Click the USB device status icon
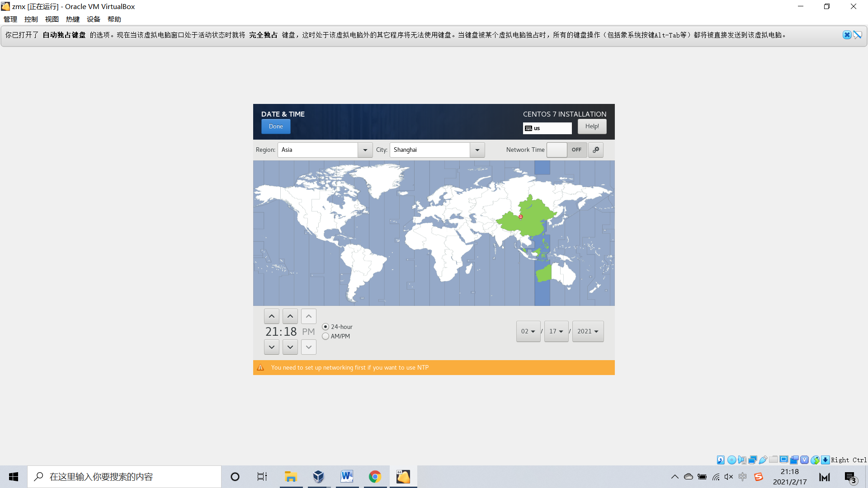The image size is (868, 488). point(763,460)
